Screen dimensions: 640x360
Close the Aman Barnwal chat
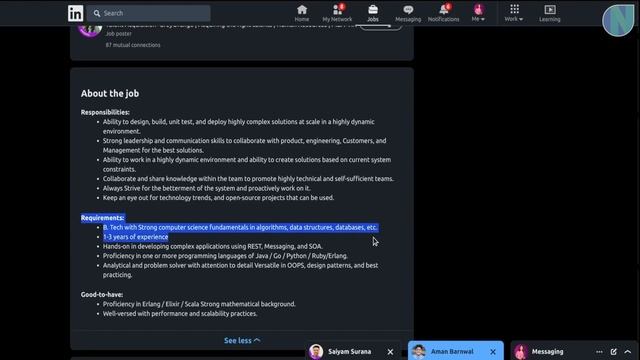coord(493,351)
